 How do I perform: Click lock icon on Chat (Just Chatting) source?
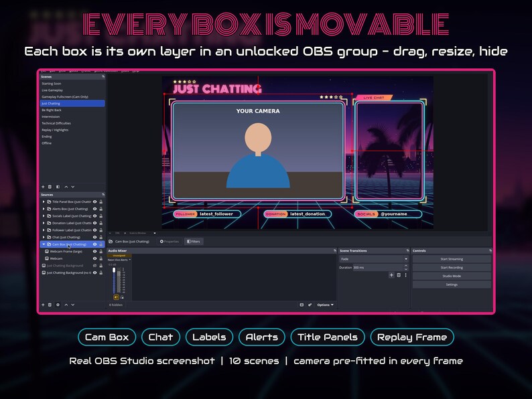(101, 237)
